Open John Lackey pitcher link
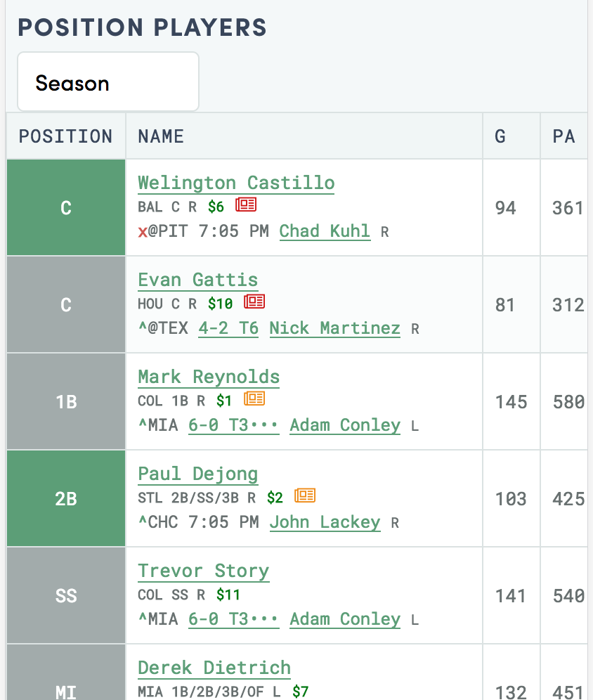Screen dimensions: 593x700 click(325, 522)
